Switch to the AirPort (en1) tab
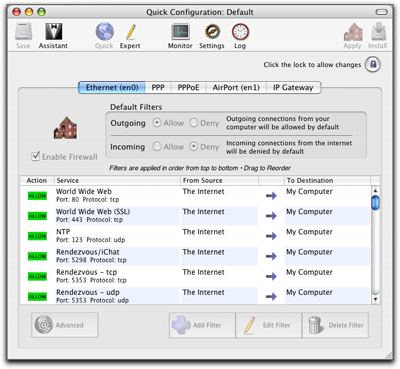The image size is (400, 369). [236, 87]
